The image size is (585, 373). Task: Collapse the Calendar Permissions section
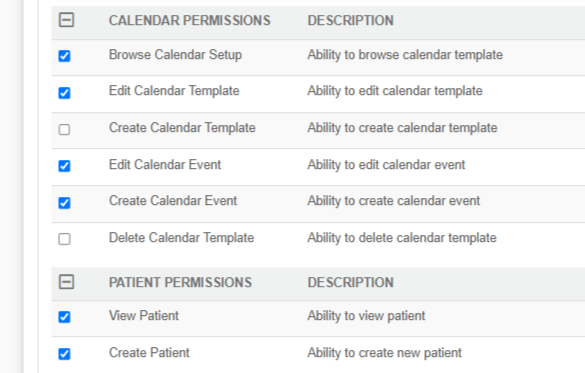(x=66, y=20)
